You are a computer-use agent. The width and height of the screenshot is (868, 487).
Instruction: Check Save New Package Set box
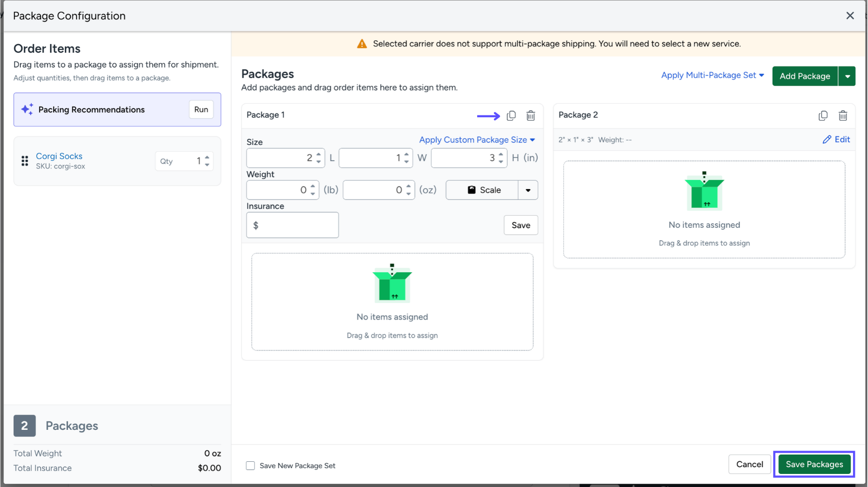[250, 466]
